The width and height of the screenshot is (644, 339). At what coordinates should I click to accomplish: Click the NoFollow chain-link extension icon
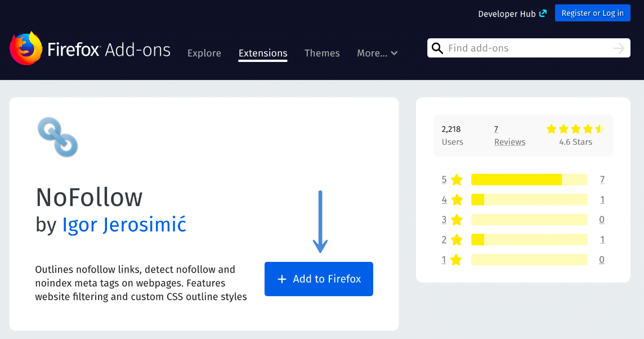[x=57, y=137]
